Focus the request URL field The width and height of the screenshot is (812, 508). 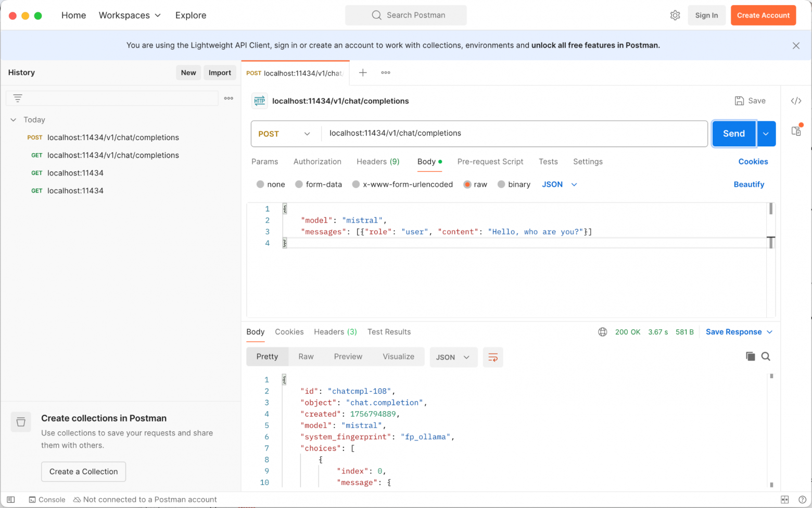[514, 134]
